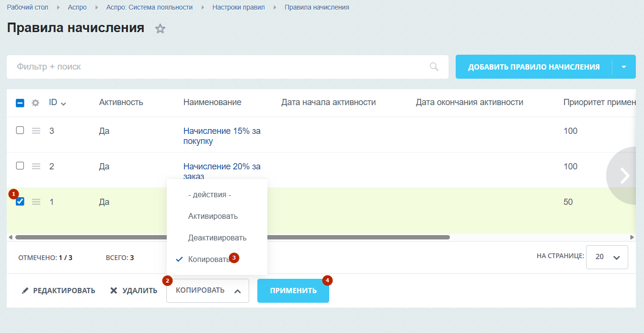644x333 pixels.
Task: Open the per-page count dropdown showing 20
Action: click(607, 257)
